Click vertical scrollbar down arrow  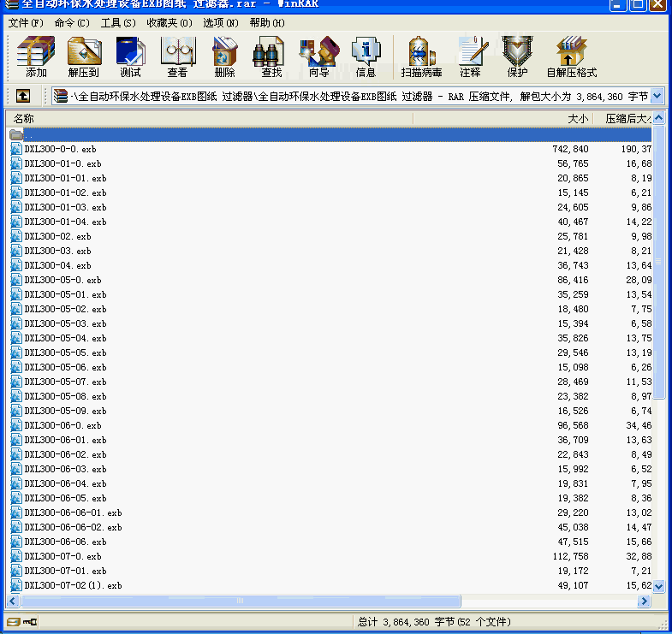click(x=658, y=586)
